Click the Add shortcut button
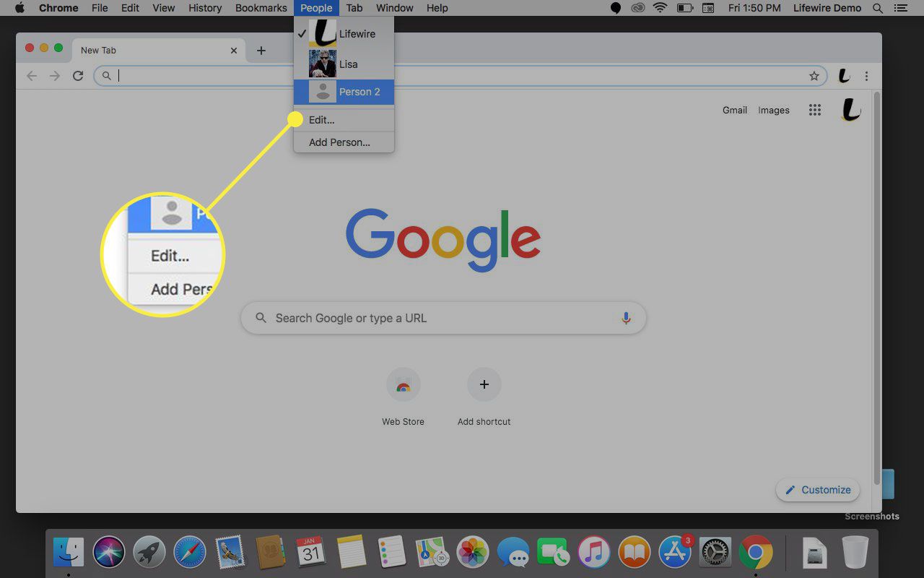 pos(484,397)
